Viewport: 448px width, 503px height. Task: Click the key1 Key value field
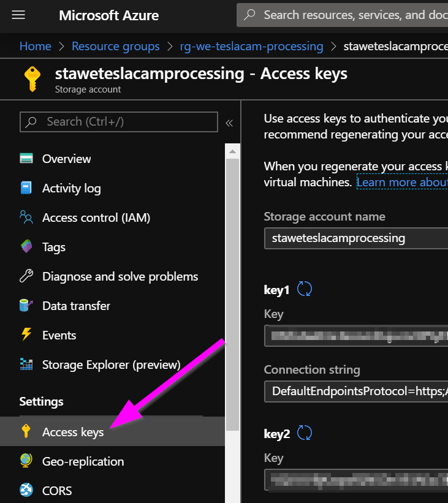click(356, 336)
